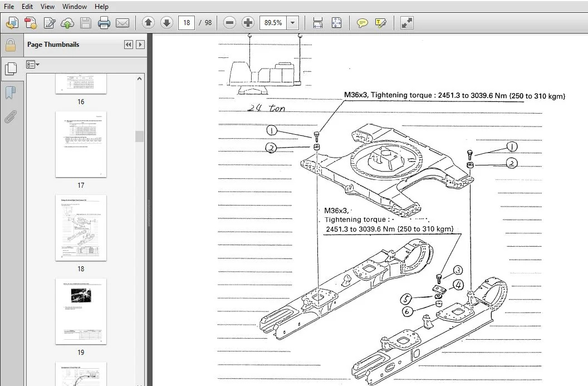Click the Create PDF icon

[31, 23]
